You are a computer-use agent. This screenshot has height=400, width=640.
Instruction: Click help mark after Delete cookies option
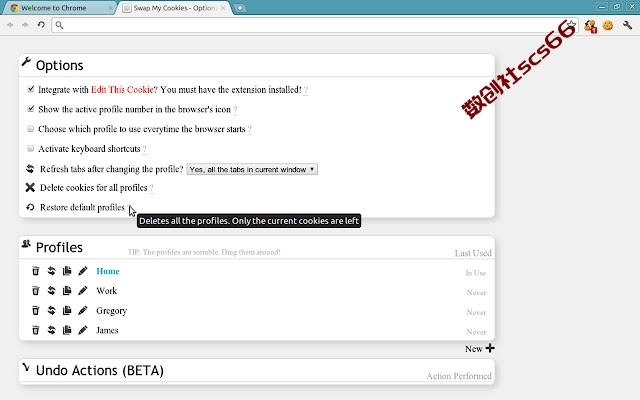pos(151,188)
